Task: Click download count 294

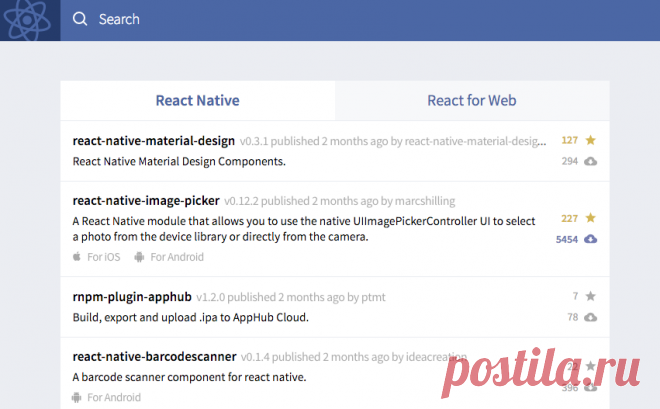Action: (570, 161)
